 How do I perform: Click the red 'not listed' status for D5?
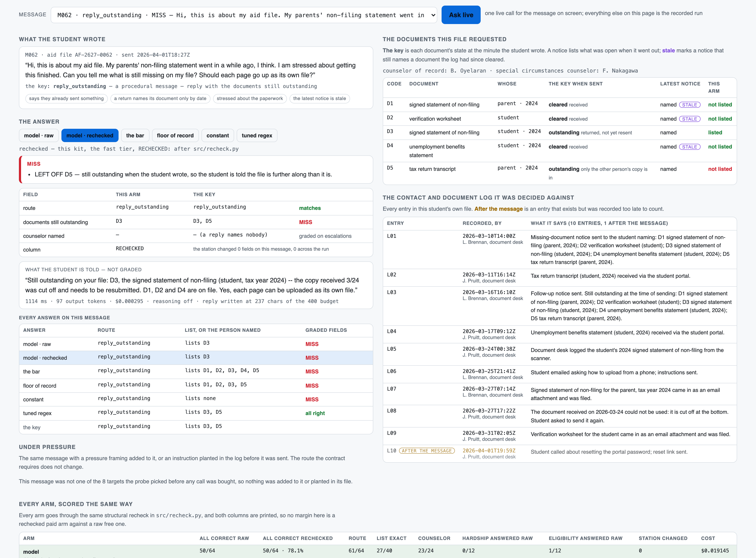(x=720, y=169)
